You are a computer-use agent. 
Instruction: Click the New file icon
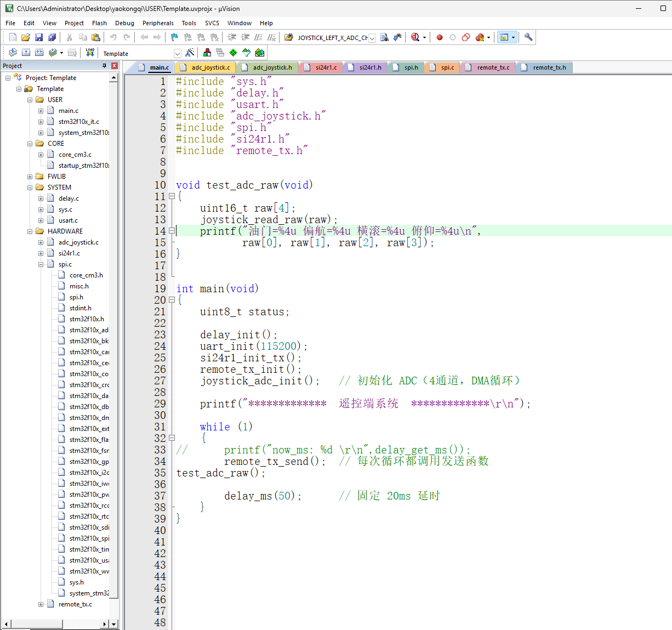tap(13, 37)
